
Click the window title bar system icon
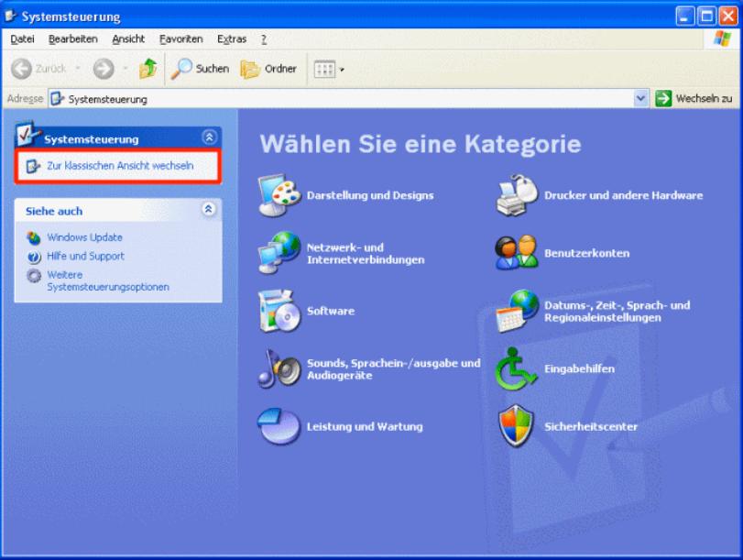click(x=10, y=16)
